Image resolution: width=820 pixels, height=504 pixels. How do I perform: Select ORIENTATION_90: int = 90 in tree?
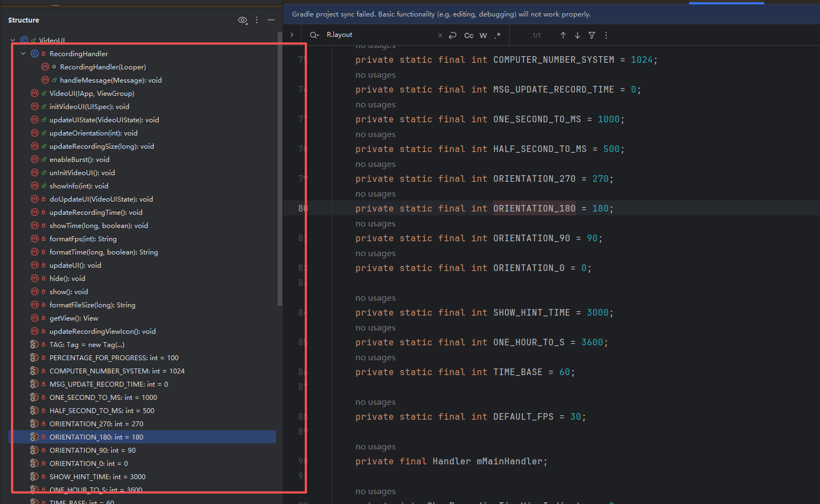(x=93, y=450)
